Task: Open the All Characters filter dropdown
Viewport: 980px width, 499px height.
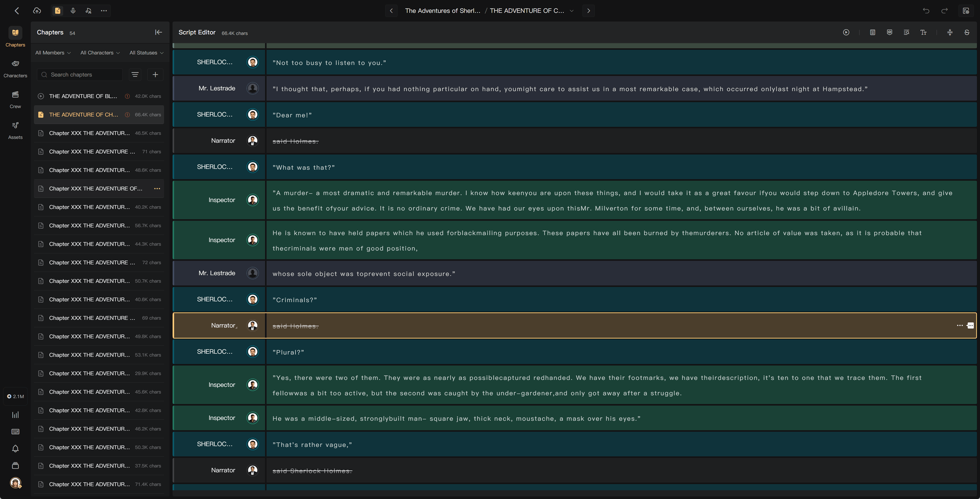Action: [100, 52]
